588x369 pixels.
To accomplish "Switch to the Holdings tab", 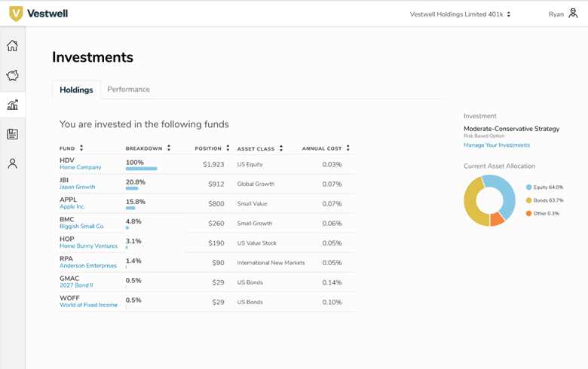I will coord(76,90).
